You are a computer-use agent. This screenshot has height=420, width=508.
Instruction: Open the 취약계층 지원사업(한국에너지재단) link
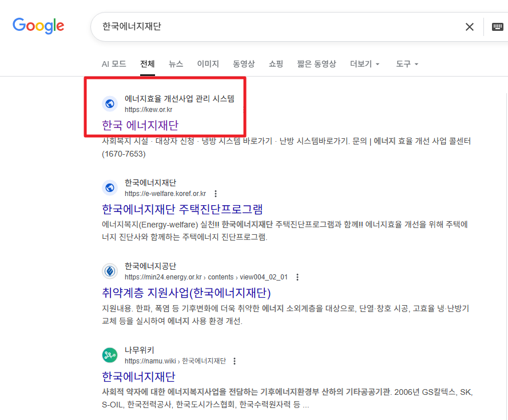pyautogui.click(x=186, y=293)
